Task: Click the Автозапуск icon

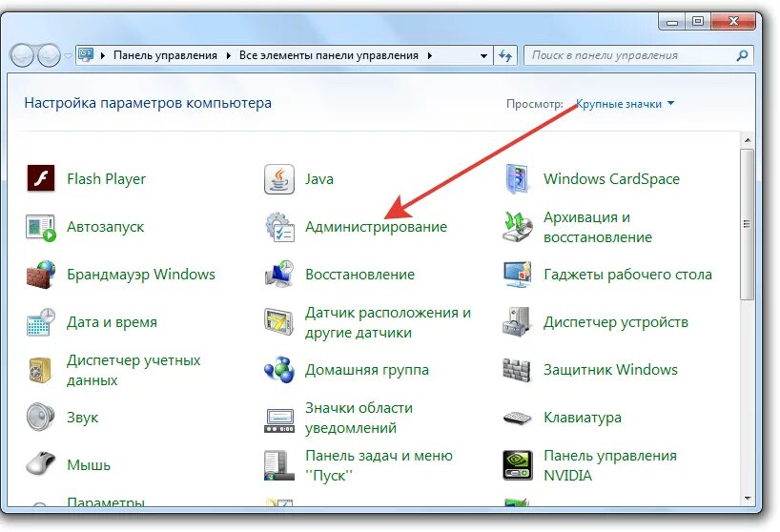Action: [x=41, y=227]
